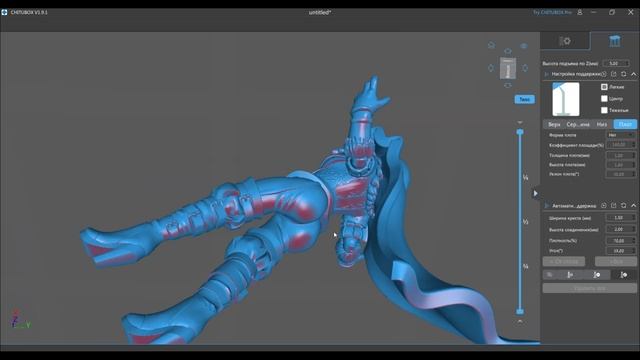This screenshot has height=360, width=640.
Task: Rotate view up with the top arrow
Action: [x=508, y=51]
